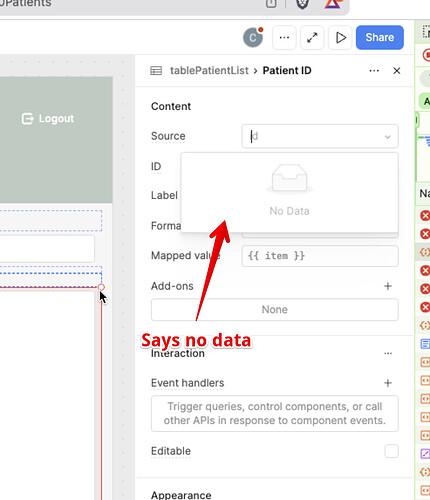Click the Brave rewards triangle icon
This screenshot has width=430, height=500.
point(333,4)
